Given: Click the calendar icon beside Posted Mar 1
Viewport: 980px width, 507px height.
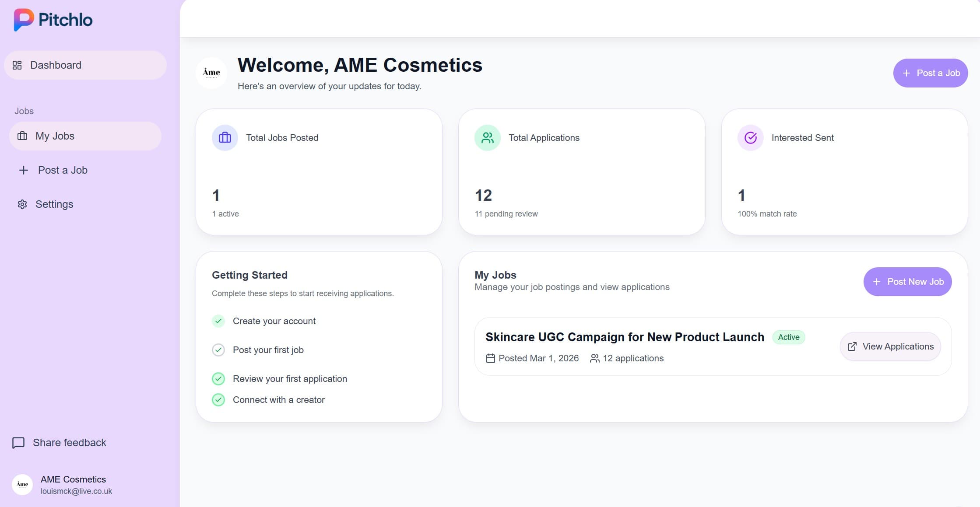Looking at the screenshot, I should click(x=492, y=358).
